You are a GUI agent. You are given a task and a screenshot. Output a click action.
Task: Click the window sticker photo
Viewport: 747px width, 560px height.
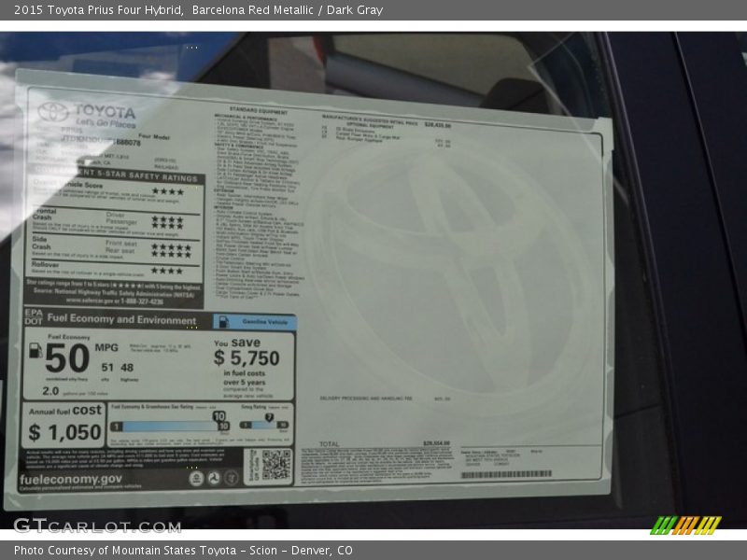pyautogui.click(x=373, y=280)
